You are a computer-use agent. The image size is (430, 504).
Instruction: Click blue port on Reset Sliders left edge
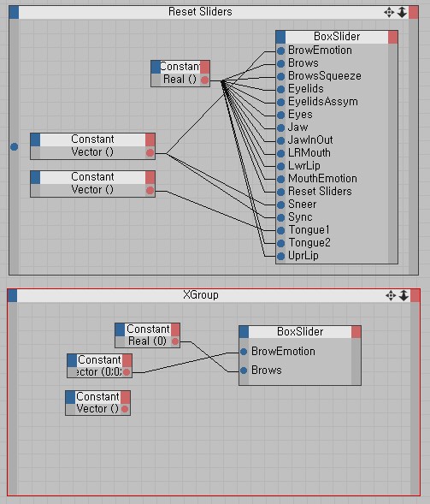pos(15,147)
